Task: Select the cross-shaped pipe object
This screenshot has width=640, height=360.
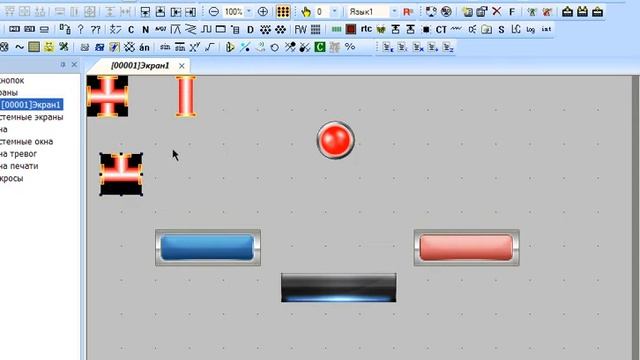Action: pos(107,96)
